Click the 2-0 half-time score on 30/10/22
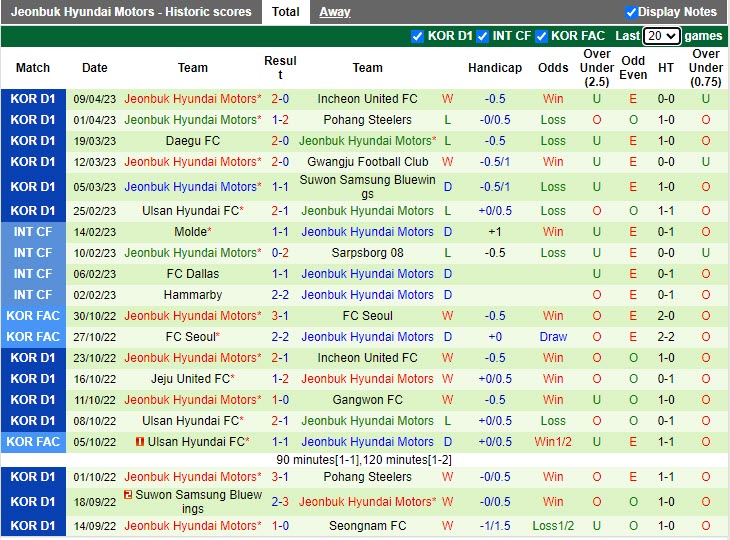Image resolution: width=730 pixels, height=540 pixels. (666, 316)
